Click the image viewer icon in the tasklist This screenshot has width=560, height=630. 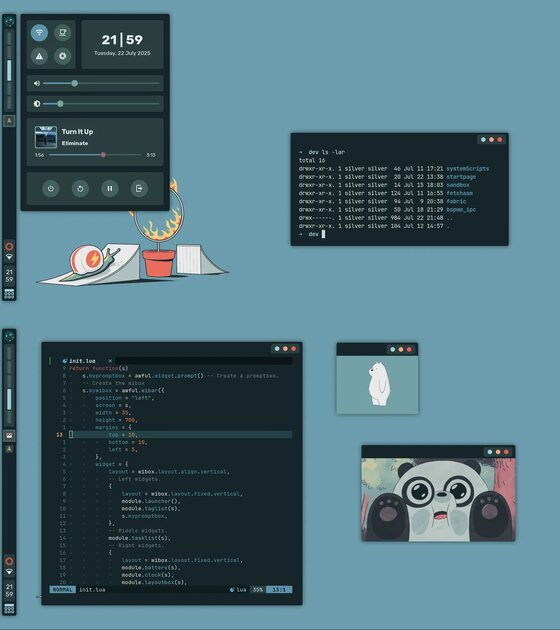click(x=9, y=436)
